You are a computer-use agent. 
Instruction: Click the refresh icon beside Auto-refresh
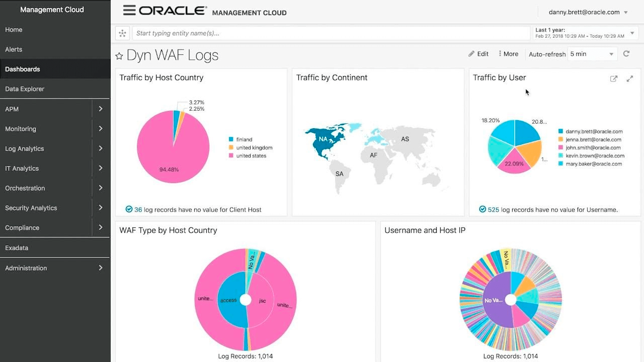626,54
